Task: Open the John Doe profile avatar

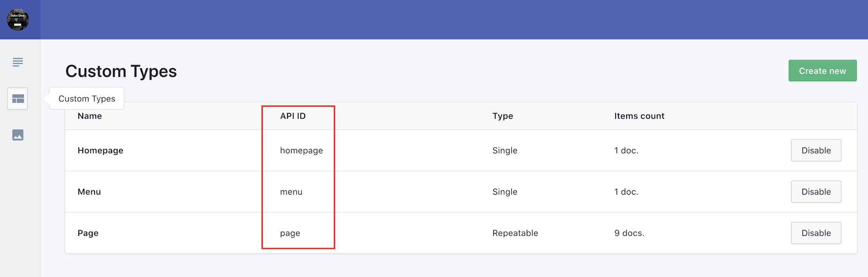Action: click(x=18, y=20)
